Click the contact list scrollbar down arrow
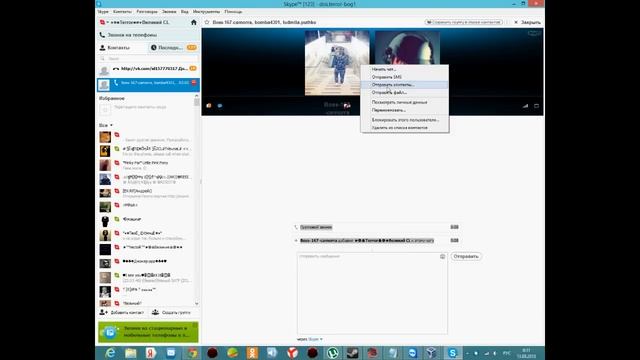 (197, 304)
